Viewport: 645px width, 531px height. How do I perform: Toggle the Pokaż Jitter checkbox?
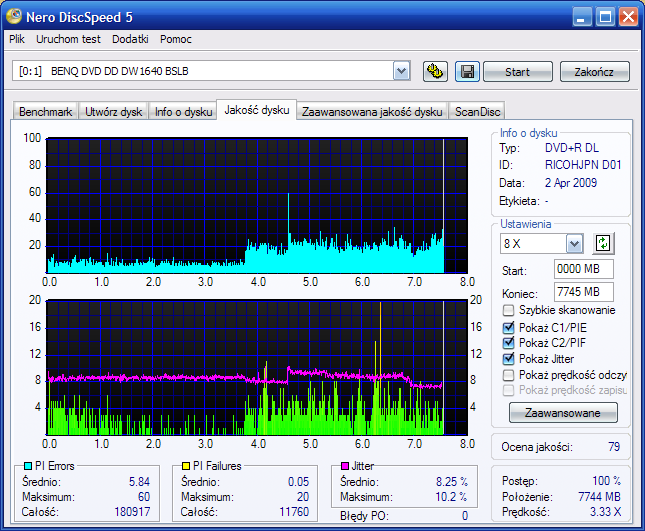pyautogui.click(x=509, y=359)
